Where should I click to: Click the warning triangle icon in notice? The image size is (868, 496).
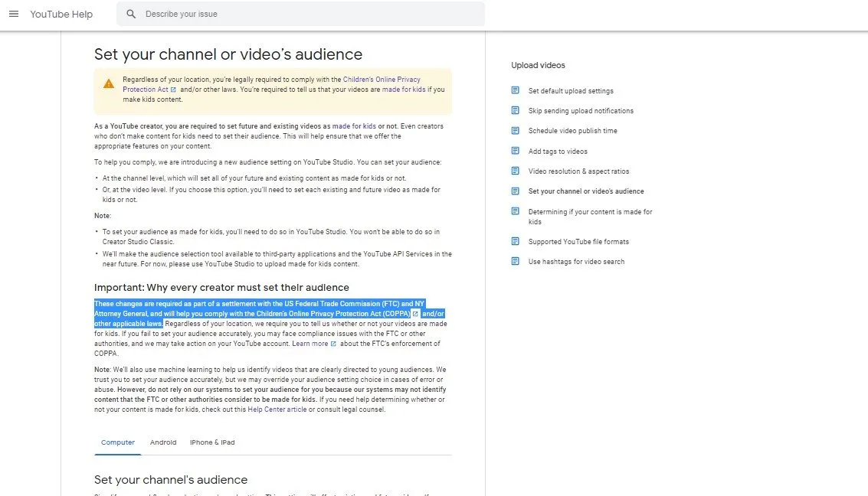click(x=109, y=84)
